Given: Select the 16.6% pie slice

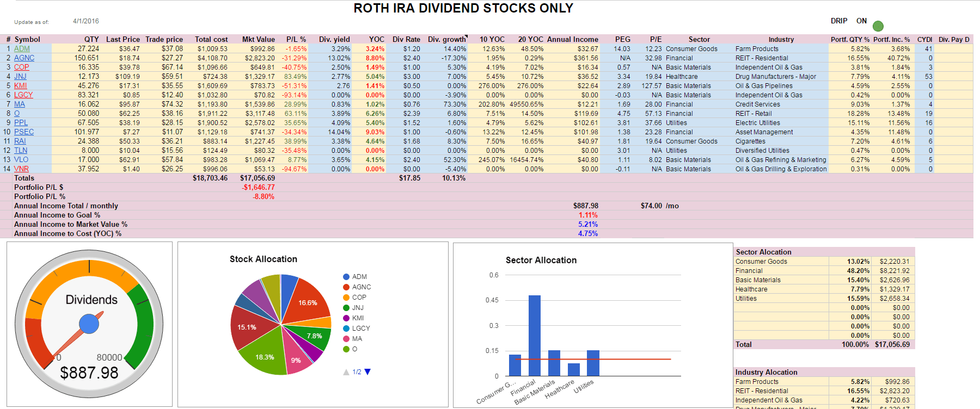Looking at the screenshot, I should tap(309, 302).
